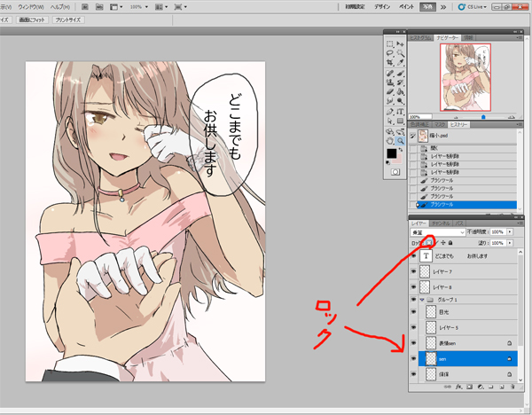Open the screen mode dropdown

(181, 7)
